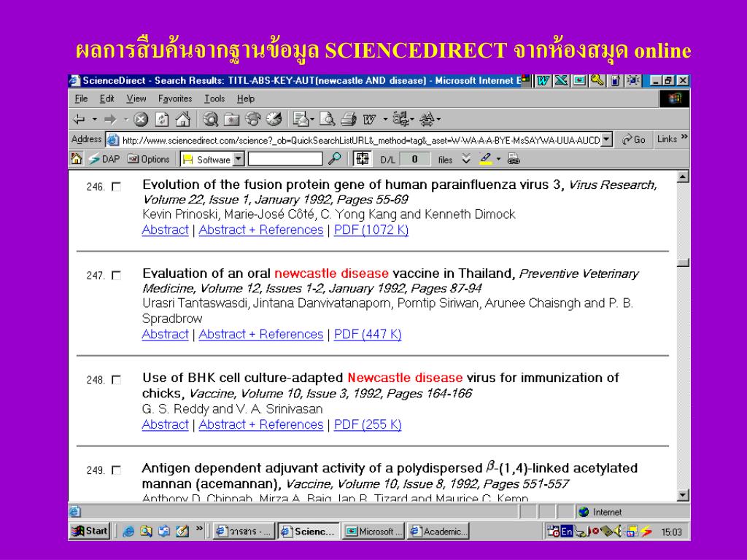
Task: Go to the Home page icon
Action: point(183,119)
